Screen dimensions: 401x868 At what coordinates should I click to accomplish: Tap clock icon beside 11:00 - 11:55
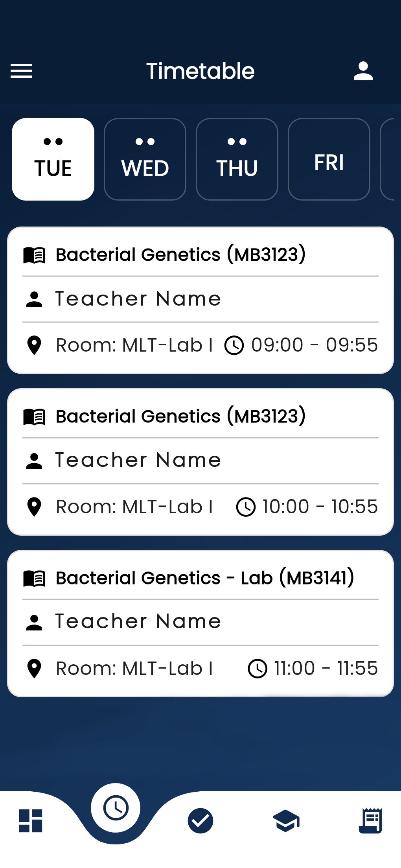(x=258, y=669)
